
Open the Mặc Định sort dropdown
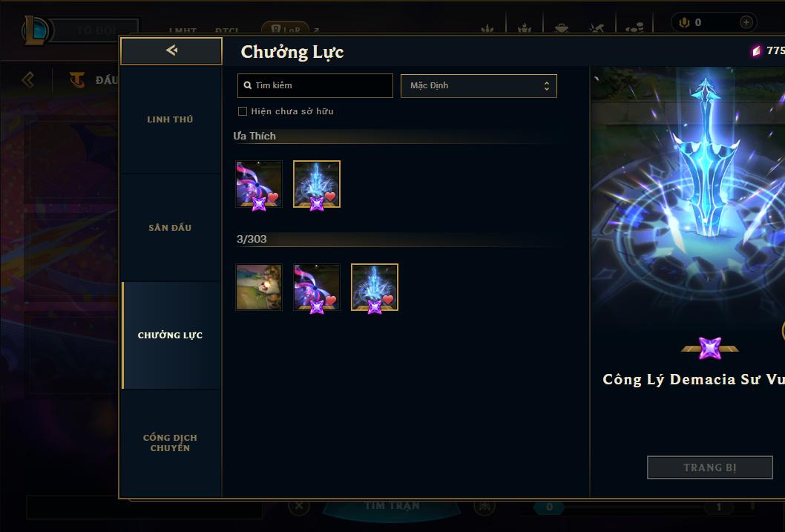[479, 85]
